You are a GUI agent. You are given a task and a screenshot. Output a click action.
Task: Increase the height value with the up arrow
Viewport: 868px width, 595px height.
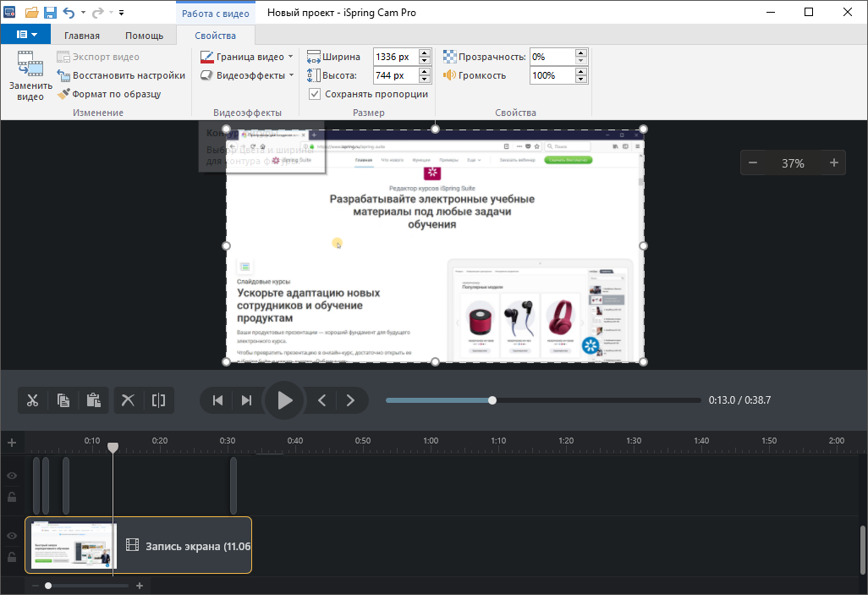pyautogui.click(x=425, y=71)
